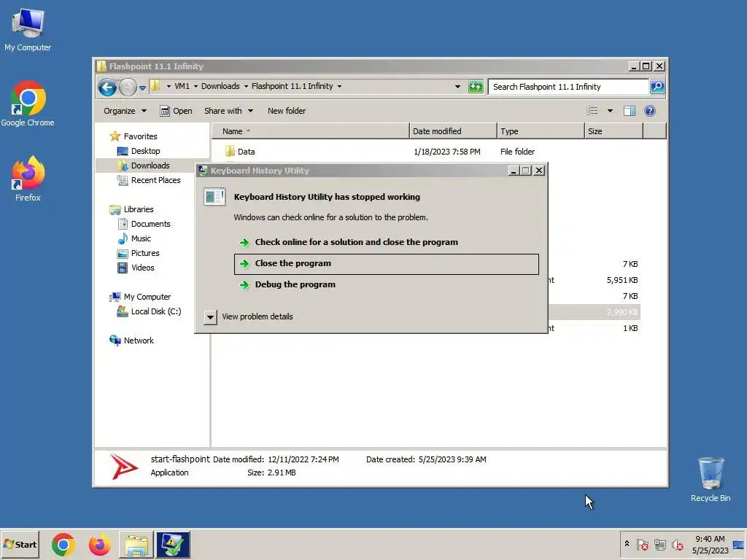747x560 pixels.
Task: Open the Recycle Bin on desktop
Action: (711, 479)
